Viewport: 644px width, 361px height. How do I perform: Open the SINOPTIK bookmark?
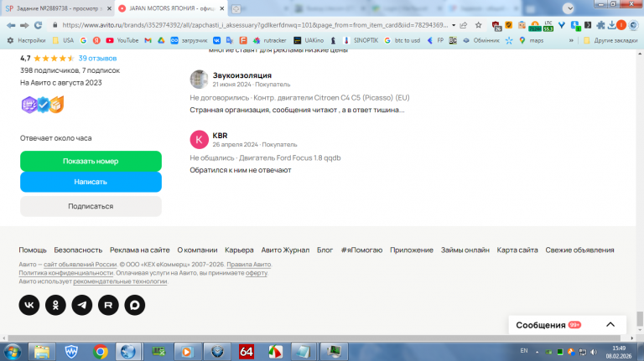(x=361, y=40)
